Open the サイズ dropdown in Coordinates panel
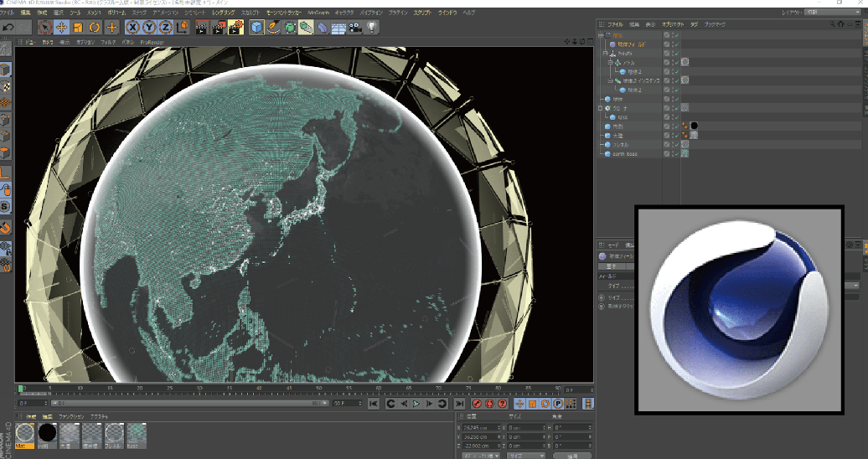Screen dimensions: 868x459 click(526, 456)
